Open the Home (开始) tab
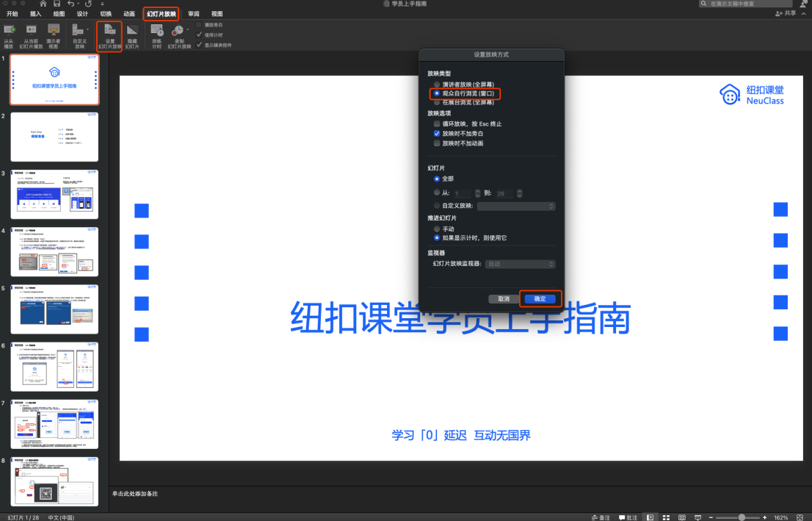The width and height of the screenshot is (812, 521). [x=12, y=14]
